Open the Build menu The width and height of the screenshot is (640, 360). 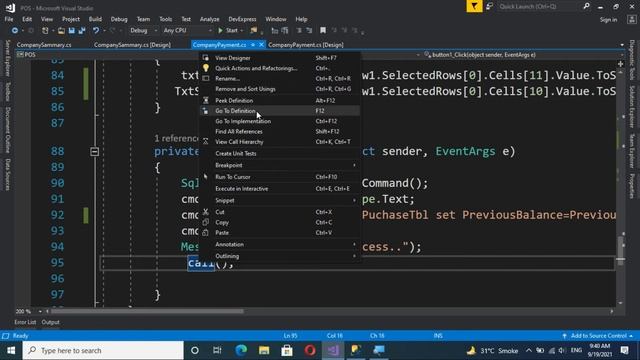(x=95, y=19)
